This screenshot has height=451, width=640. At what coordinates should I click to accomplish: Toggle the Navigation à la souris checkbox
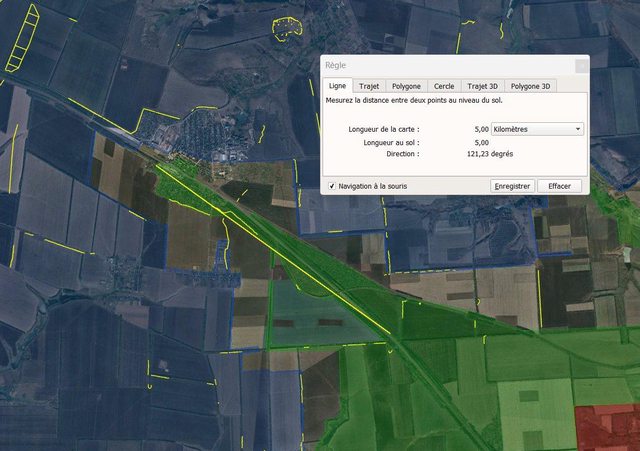332,186
